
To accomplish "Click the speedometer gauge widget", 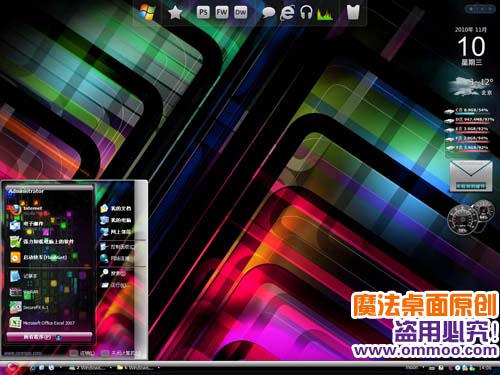I will (x=471, y=217).
